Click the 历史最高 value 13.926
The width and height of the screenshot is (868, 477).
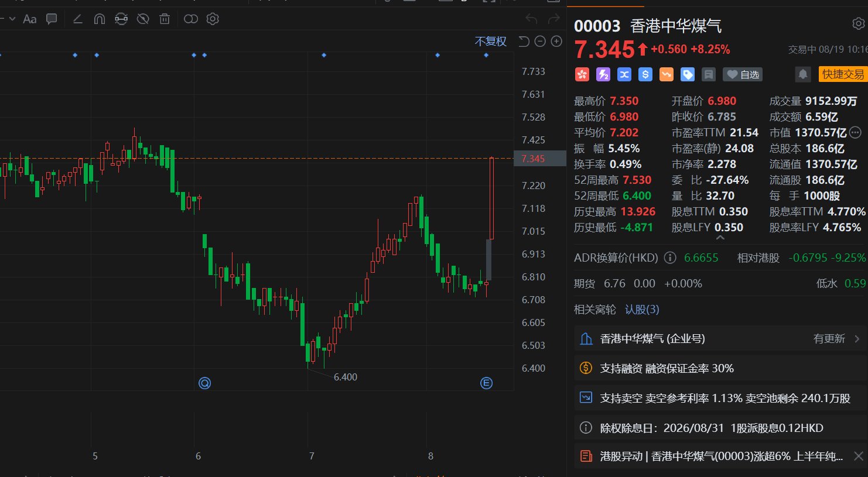pos(638,211)
